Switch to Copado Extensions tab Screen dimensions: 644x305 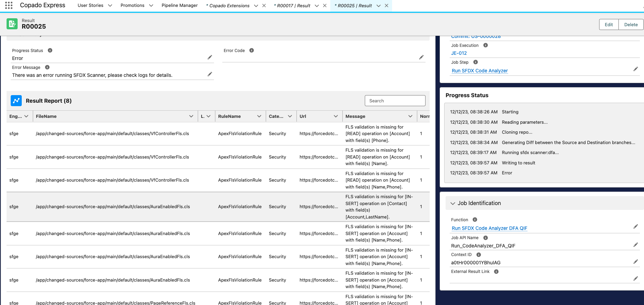coord(228,6)
